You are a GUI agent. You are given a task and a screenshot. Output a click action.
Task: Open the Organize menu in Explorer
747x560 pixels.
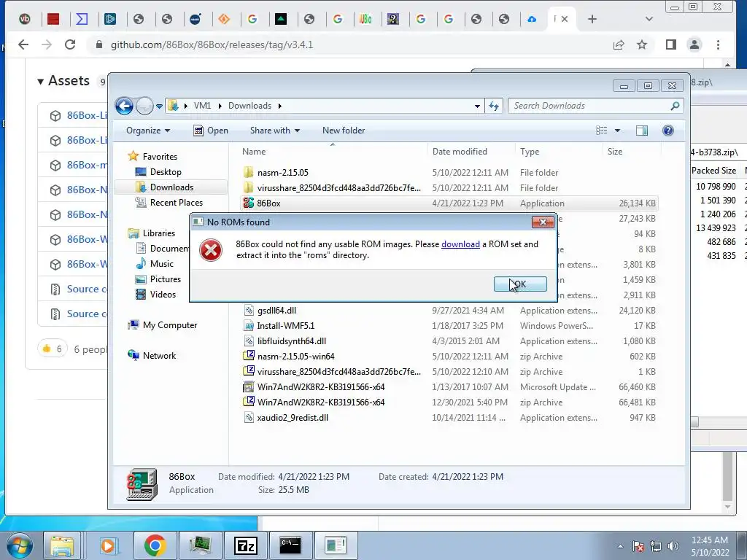click(147, 131)
